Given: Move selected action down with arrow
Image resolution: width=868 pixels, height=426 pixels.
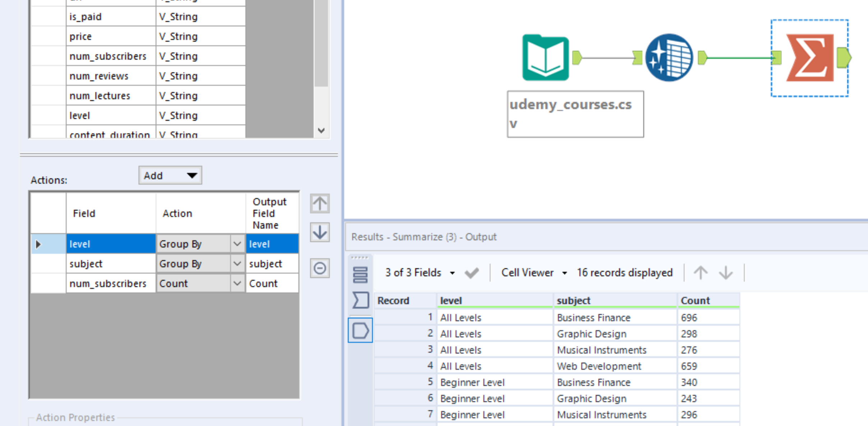Looking at the screenshot, I should point(319,232).
